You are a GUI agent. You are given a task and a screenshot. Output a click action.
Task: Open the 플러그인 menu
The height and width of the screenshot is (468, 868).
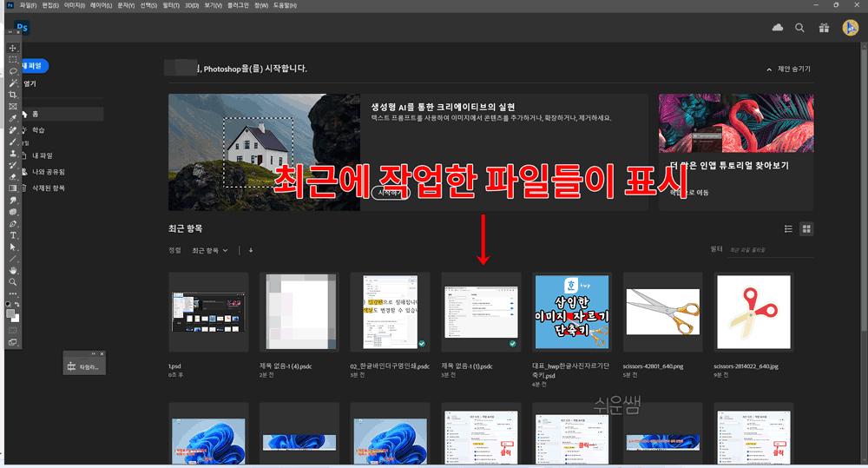[x=238, y=5]
